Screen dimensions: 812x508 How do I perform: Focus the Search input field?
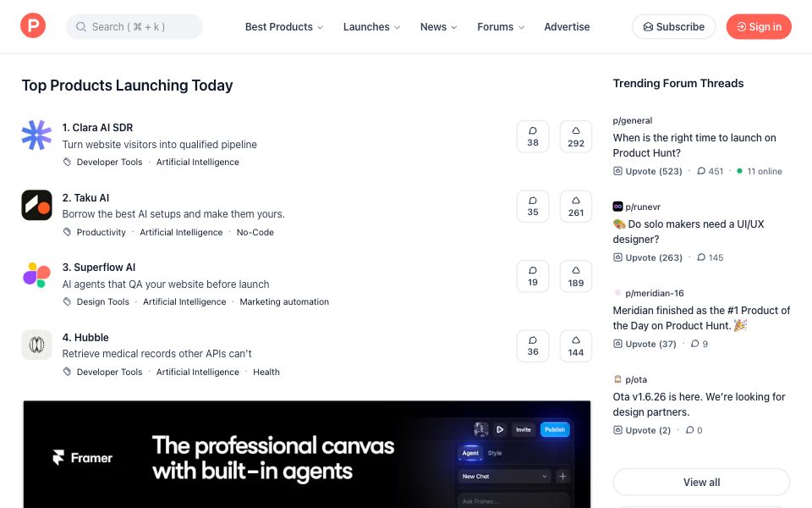point(134,26)
